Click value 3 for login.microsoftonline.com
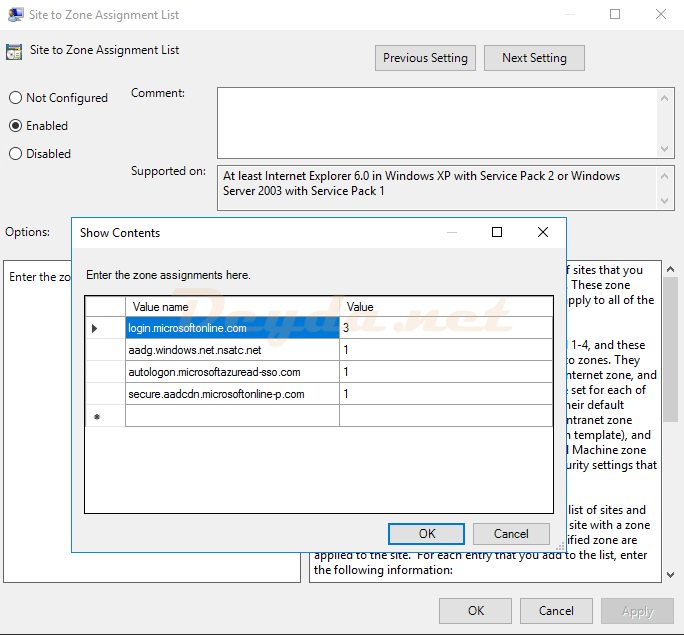Viewport: 684px width, 635px height. 446,328
